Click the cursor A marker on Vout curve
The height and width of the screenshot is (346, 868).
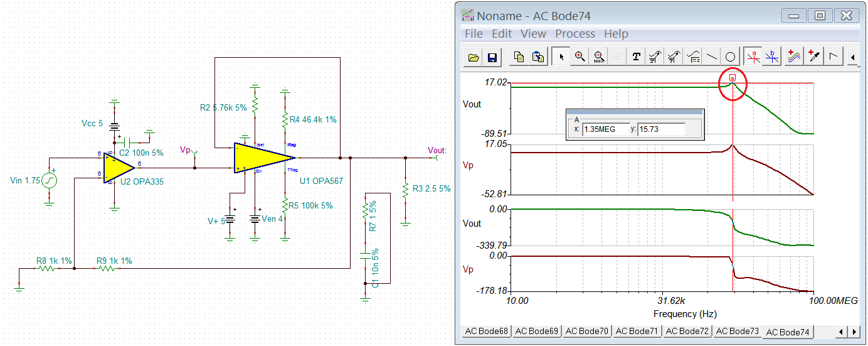click(x=733, y=77)
